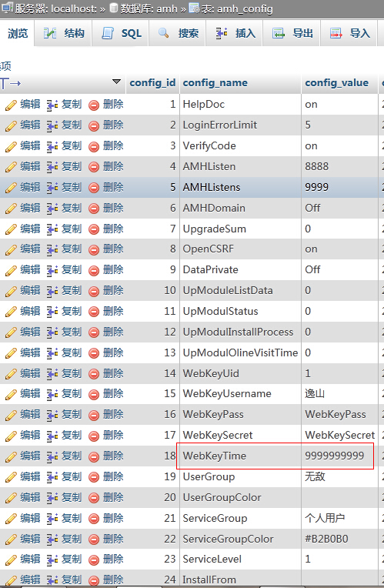Image resolution: width=384 pixels, height=588 pixels.
Task: Click the copy icon for WebKeyUsername row
Action: click(x=52, y=395)
